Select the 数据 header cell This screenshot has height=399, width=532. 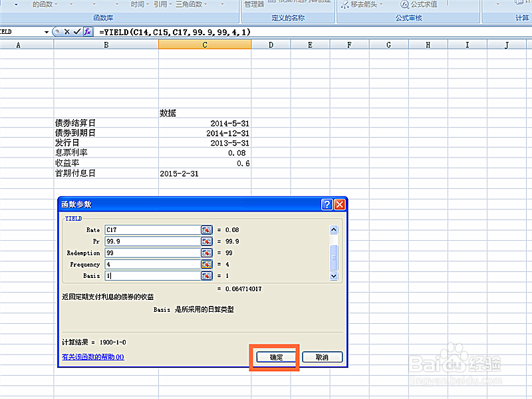pos(205,113)
